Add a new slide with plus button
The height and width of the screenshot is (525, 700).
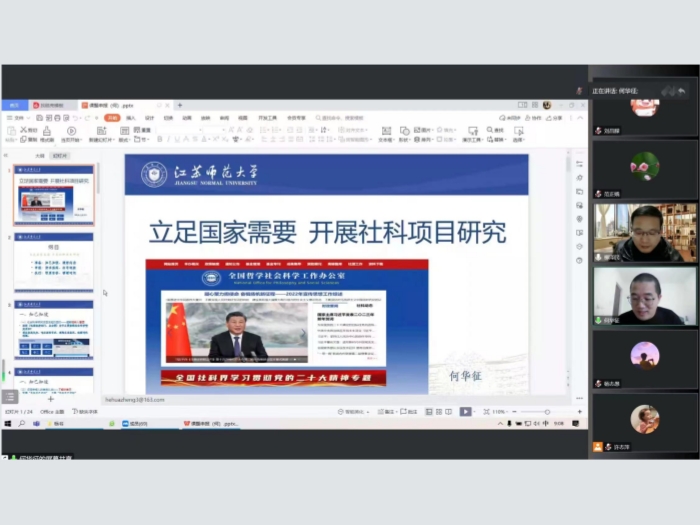(x=50, y=399)
